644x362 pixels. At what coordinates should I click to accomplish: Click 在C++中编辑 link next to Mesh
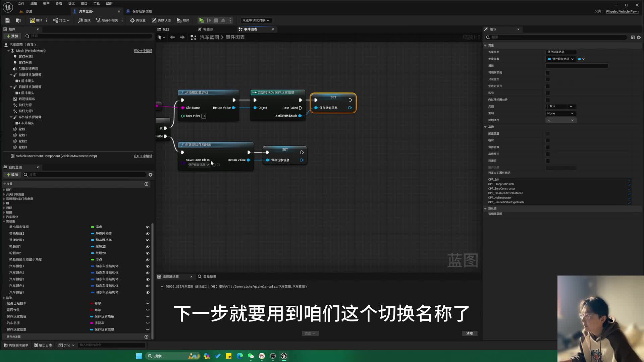[143, 51]
